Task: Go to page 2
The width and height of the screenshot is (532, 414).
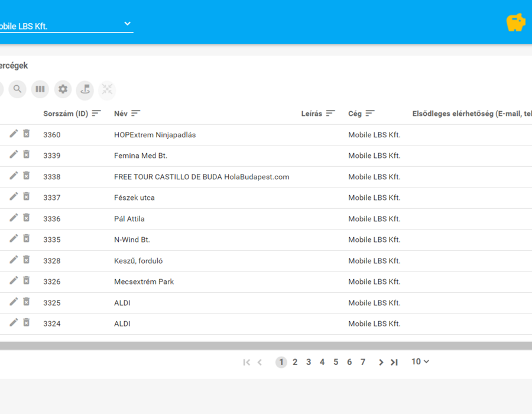Action: 295,362
